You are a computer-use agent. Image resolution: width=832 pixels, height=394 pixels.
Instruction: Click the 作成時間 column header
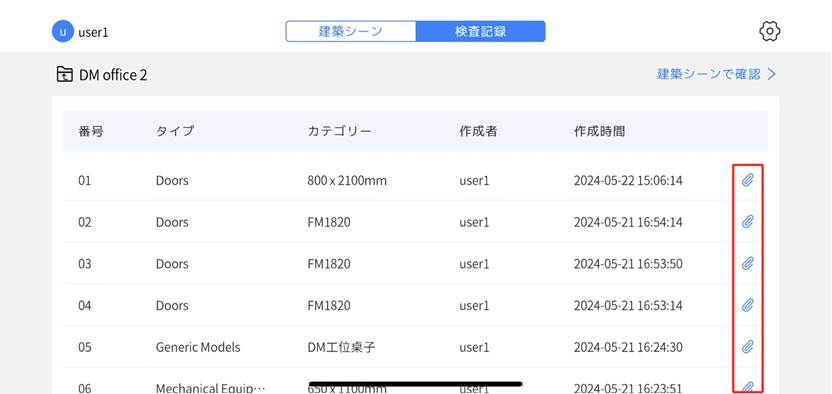tap(599, 132)
